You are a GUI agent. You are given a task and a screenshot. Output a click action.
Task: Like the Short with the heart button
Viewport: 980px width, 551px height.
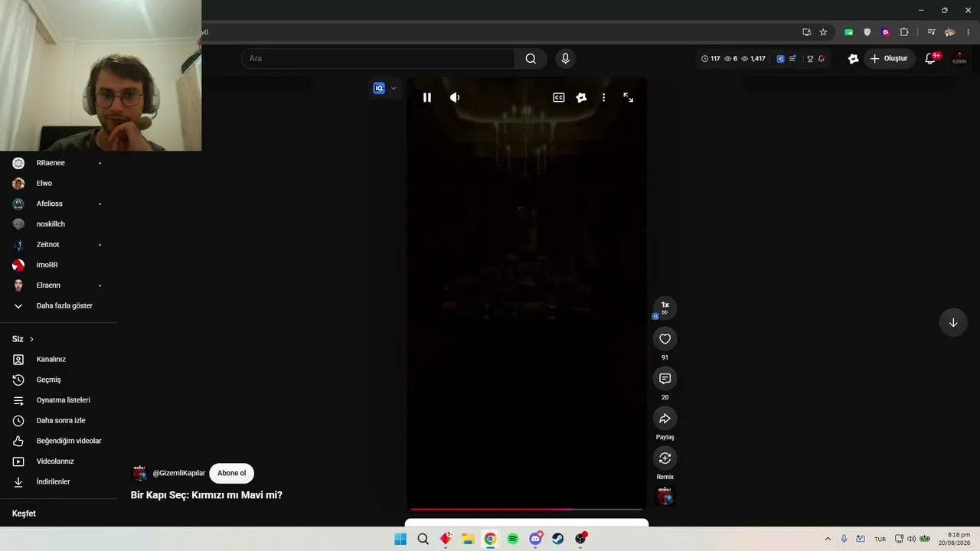click(x=665, y=339)
